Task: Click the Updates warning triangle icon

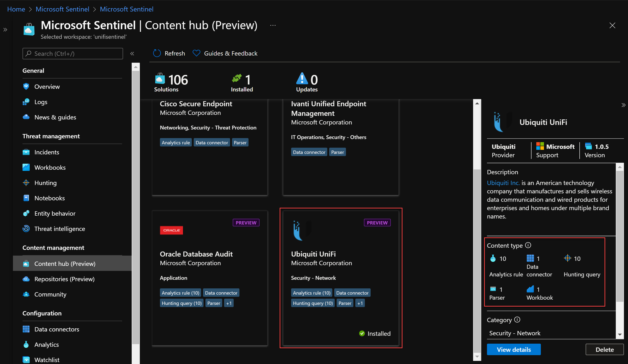Action: click(x=302, y=78)
